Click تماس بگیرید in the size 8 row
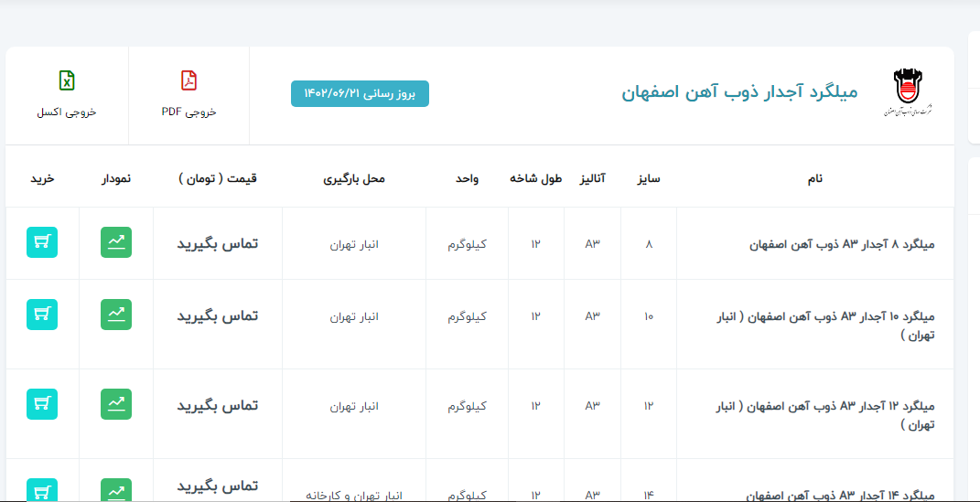Image resolution: width=980 pixels, height=502 pixels. point(218,243)
